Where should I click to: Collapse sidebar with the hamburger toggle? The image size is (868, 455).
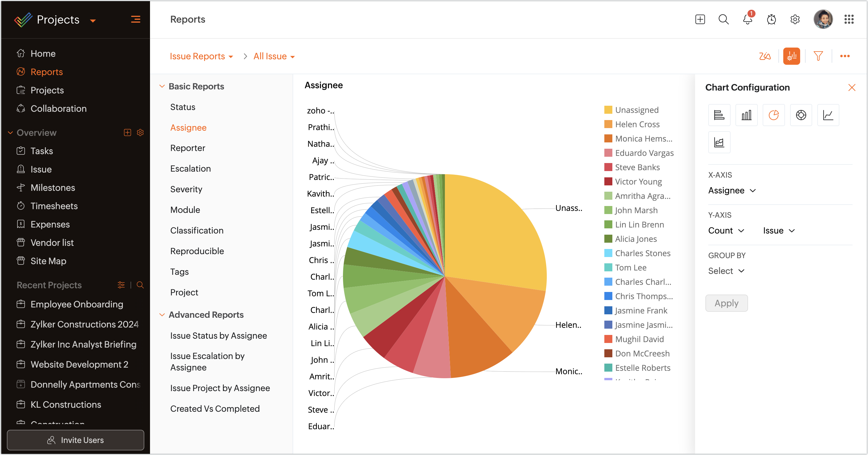[x=135, y=19]
